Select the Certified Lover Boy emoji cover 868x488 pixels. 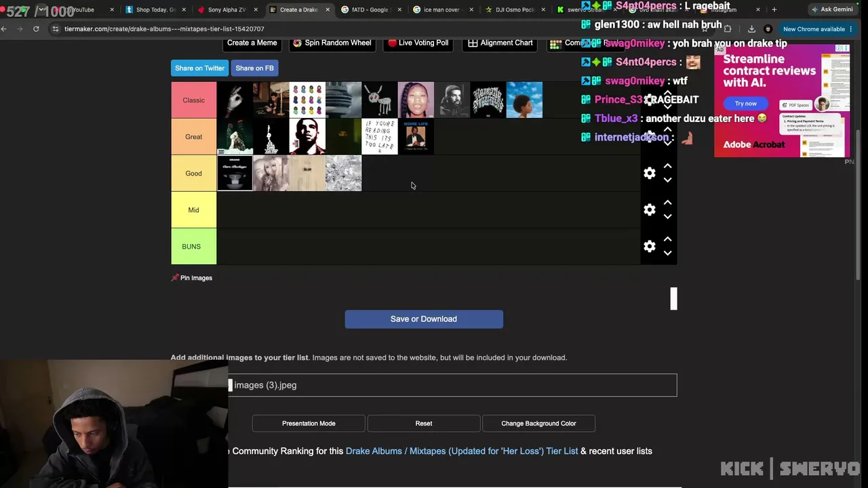tap(307, 100)
